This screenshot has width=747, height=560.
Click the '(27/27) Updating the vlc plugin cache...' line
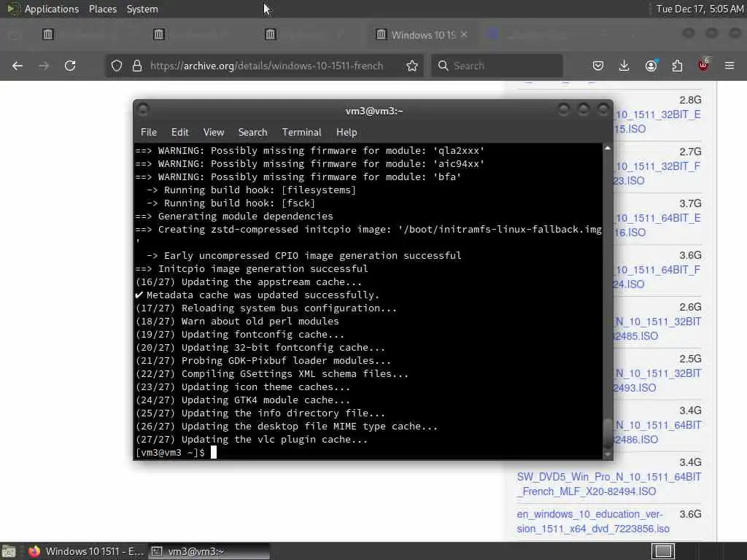pyautogui.click(x=252, y=440)
